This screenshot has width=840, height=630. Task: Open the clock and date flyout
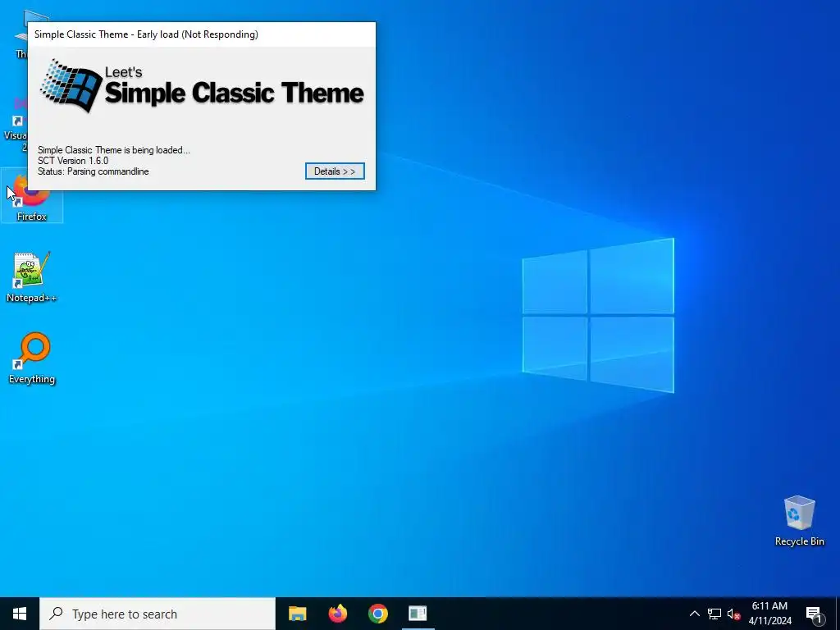pos(769,614)
